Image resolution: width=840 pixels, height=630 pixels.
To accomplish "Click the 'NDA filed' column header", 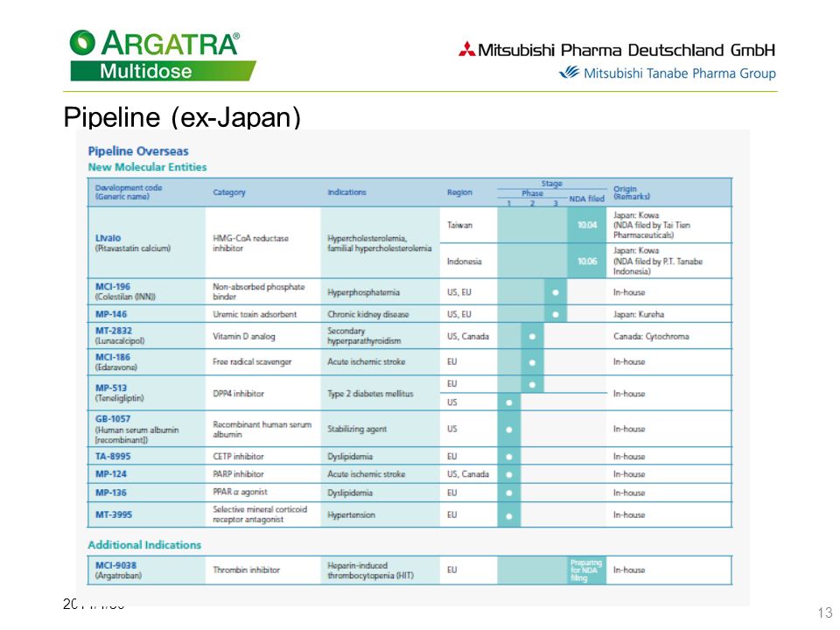I will (x=586, y=199).
